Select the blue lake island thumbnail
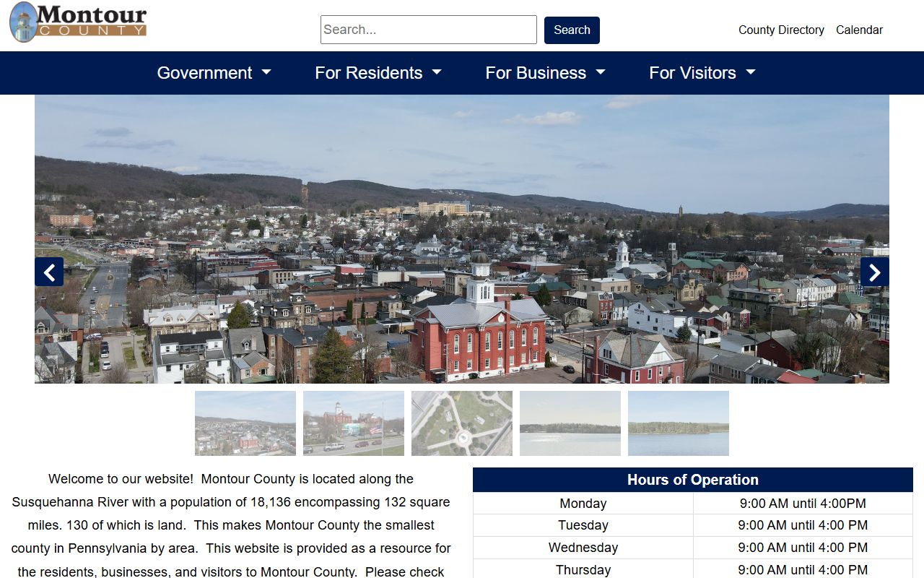 pos(679,423)
